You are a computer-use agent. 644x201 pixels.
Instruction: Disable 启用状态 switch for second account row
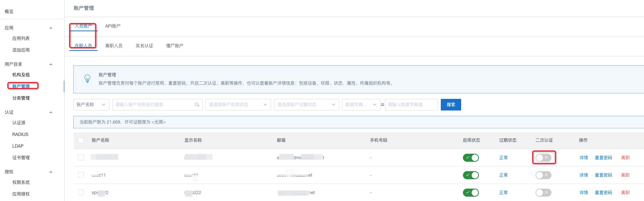pyautogui.click(x=471, y=175)
